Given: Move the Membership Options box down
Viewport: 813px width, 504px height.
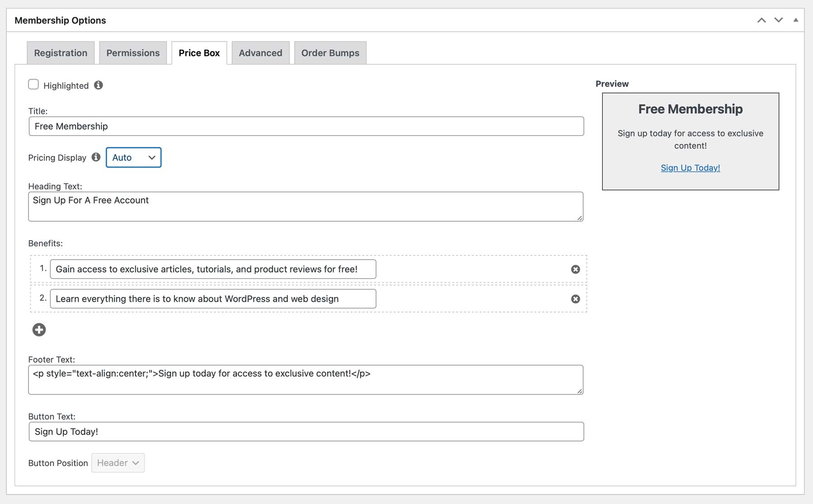Looking at the screenshot, I should (x=778, y=20).
